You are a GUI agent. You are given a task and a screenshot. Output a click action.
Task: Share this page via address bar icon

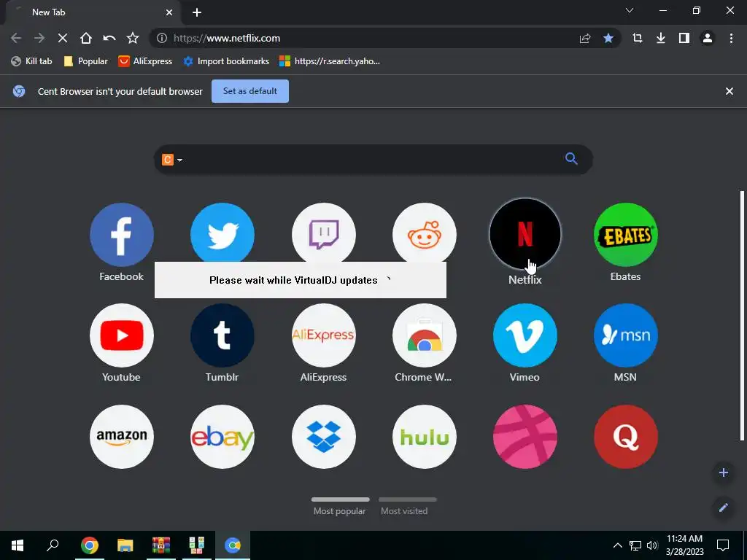(x=585, y=38)
